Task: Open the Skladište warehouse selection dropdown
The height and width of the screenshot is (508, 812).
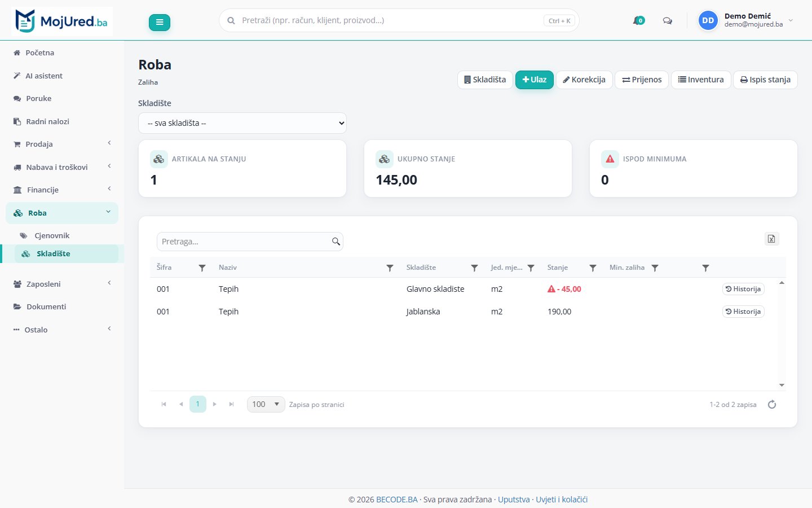Action: tap(242, 123)
